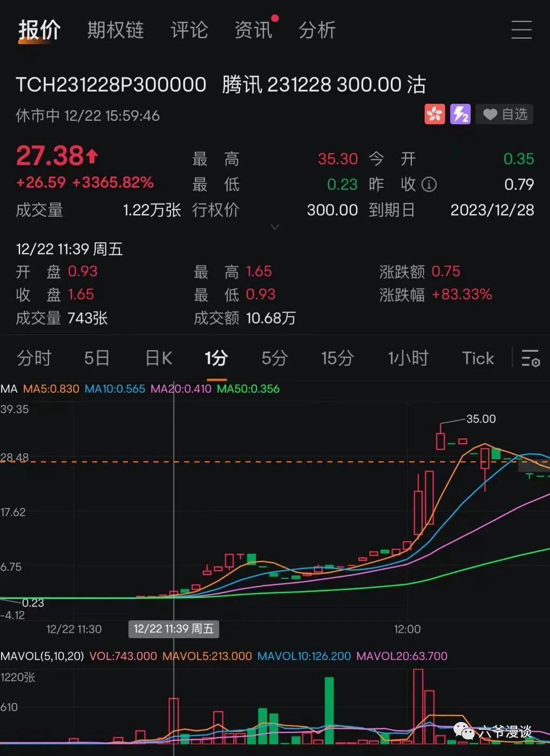Tap the option code TCH231228P300000
The height and width of the screenshot is (756, 550).
[x=111, y=85]
